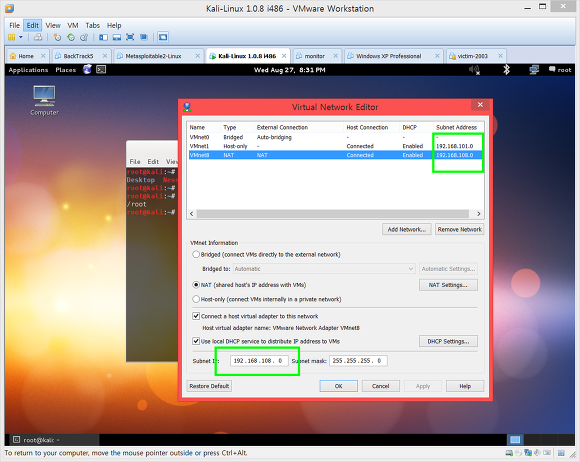
Task: Click the Kali workspace switcher first workspace
Action: click(515, 440)
